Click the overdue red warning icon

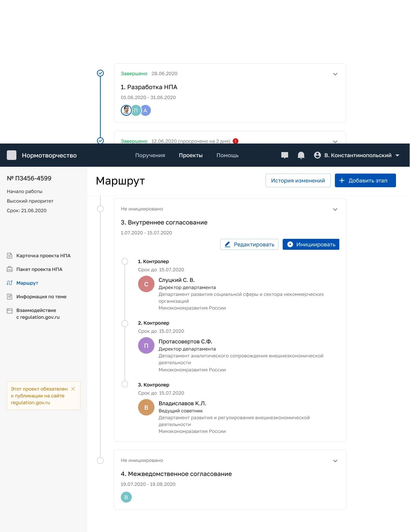pyautogui.click(x=236, y=141)
